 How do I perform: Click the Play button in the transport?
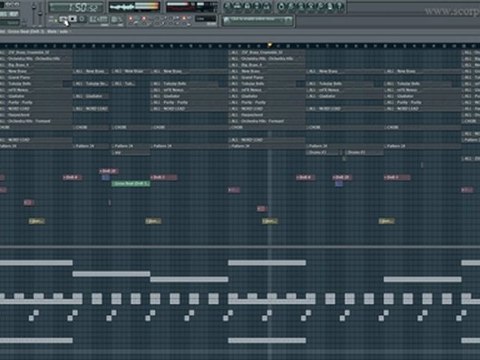pyautogui.click(x=63, y=19)
